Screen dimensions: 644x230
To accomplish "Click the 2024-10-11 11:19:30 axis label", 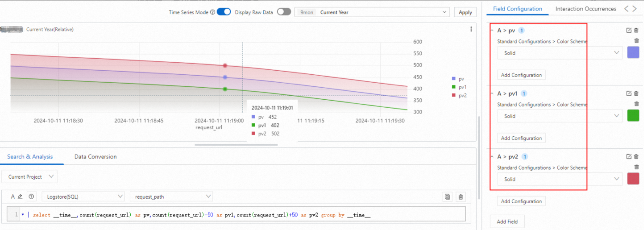I will click(380, 120).
